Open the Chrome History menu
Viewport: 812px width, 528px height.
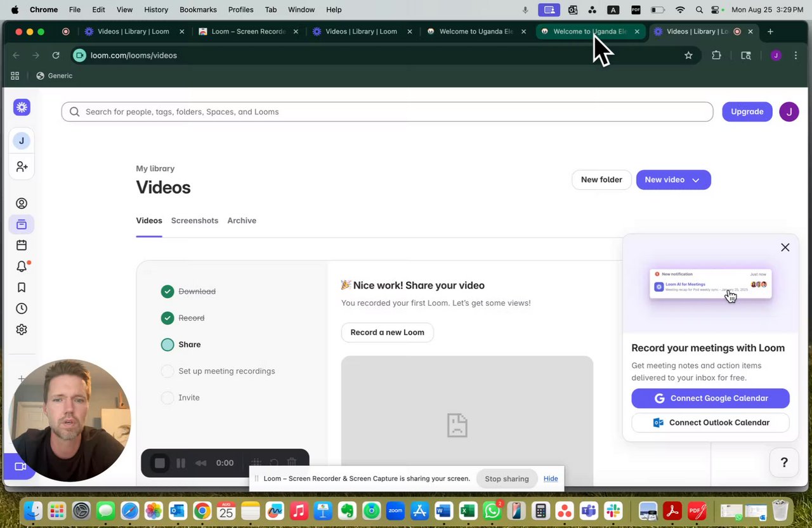(x=156, y=10)
